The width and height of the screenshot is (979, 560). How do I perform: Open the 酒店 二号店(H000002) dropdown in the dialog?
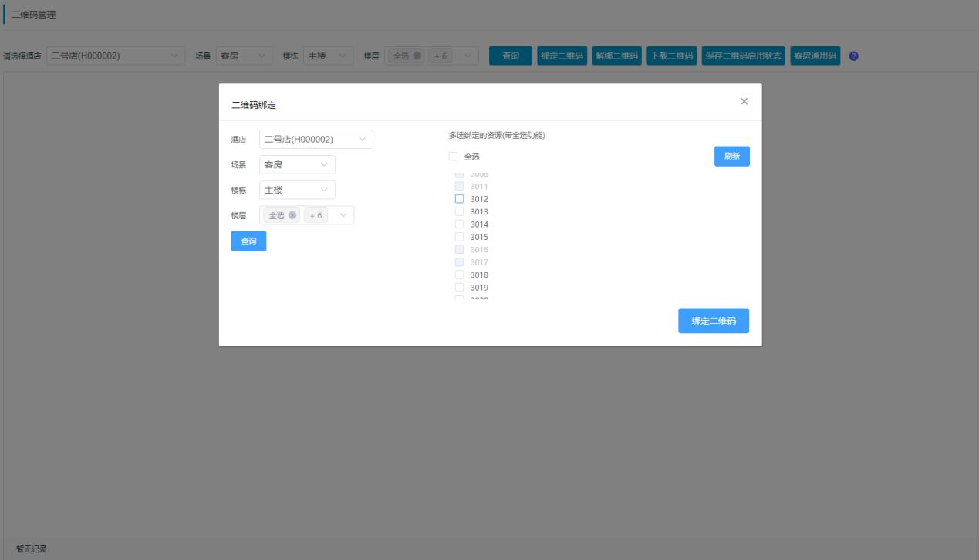point(316,139)
